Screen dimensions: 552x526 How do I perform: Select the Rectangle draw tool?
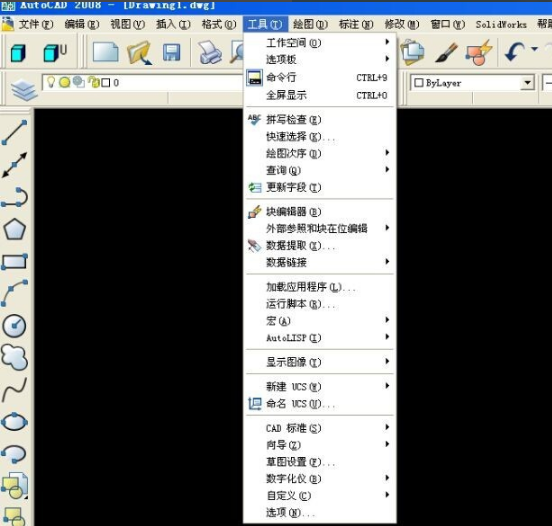(14, 262)
